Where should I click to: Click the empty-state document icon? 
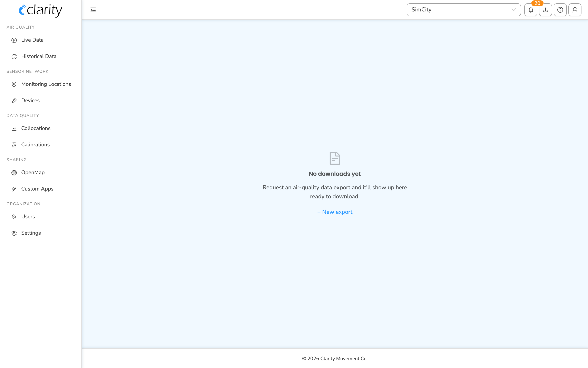(x=335, y=158)
